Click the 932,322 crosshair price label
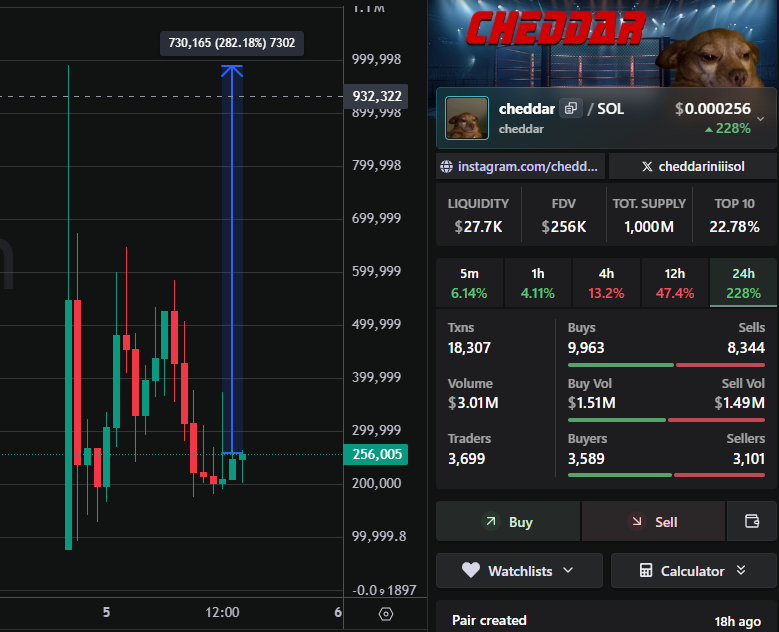 (376, 96)
